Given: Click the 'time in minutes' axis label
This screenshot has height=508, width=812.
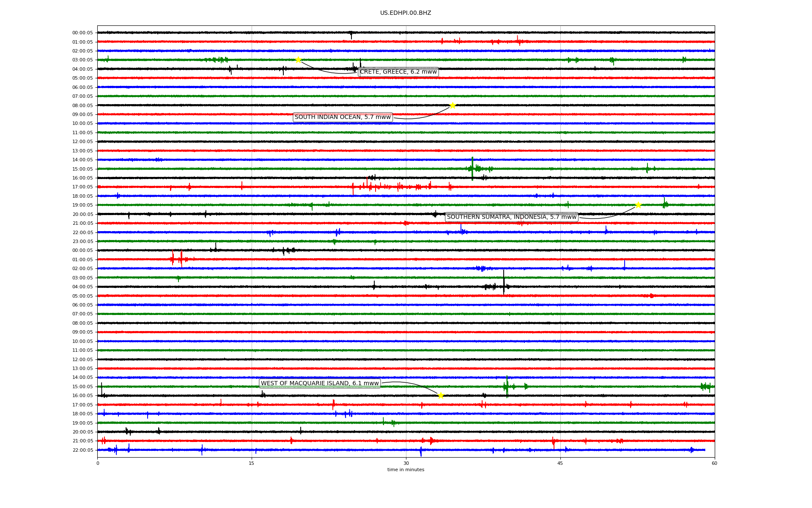Looking at the screenshot, I should [406, 470].
